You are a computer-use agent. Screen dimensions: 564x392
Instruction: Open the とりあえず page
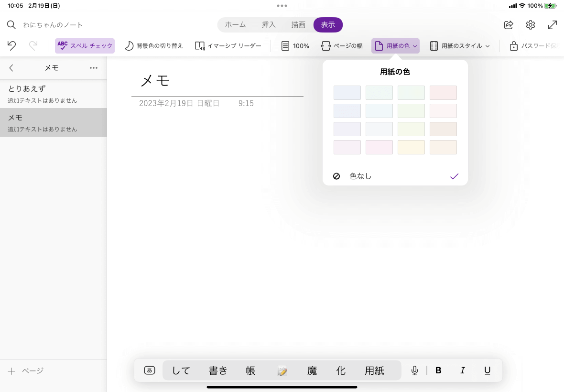click(53, 94)
